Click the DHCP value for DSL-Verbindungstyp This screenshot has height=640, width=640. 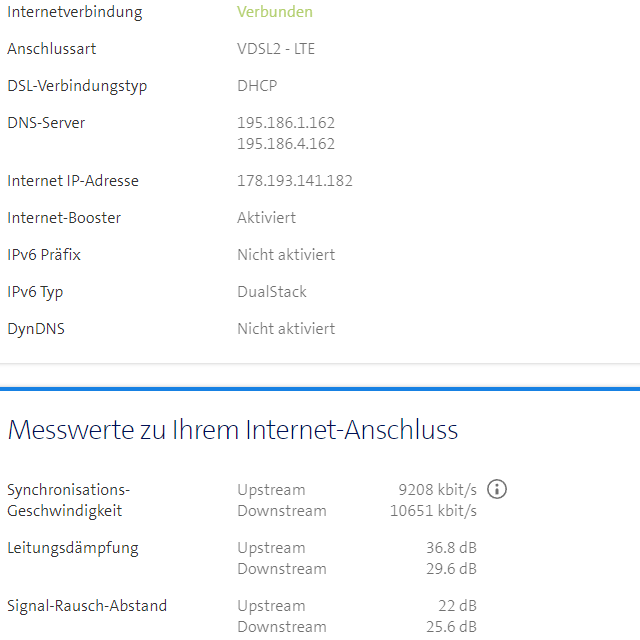click(257, 86)
